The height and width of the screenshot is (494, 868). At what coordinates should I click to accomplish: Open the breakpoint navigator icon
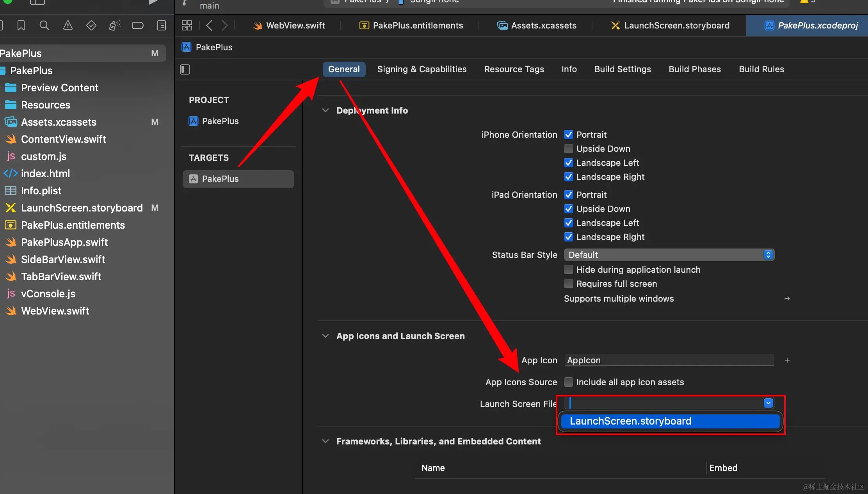pos(138,26)
